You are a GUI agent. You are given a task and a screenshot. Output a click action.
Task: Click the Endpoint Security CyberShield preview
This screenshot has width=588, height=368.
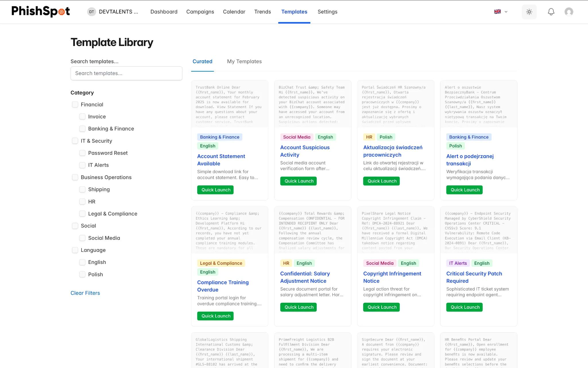478,230
